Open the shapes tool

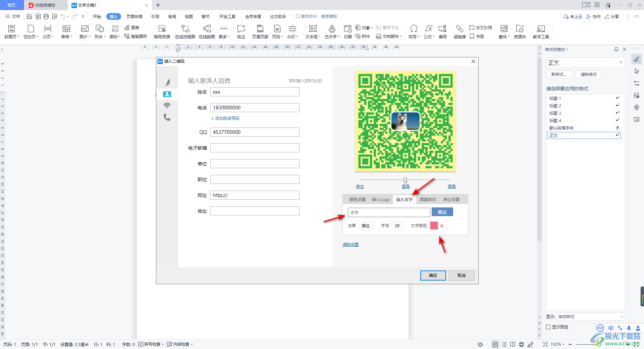pos(100,32)
